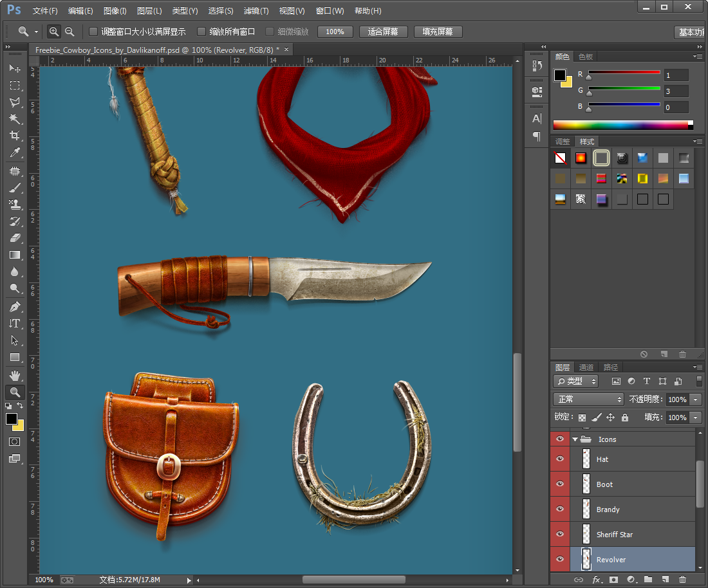Screen dimensions: 708x588
Task: Click the Fit Screen button
Action: coord(383,32)
